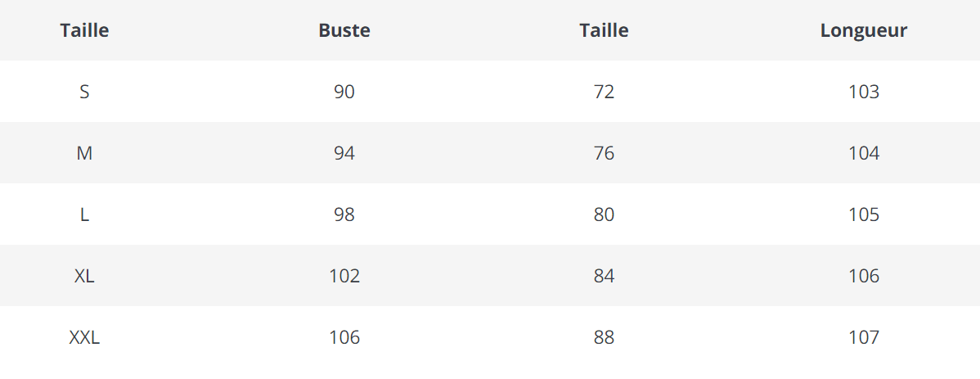Click bust value 94 for size M
The height and width of the screenshot is (379, 980).
point(344,153)
